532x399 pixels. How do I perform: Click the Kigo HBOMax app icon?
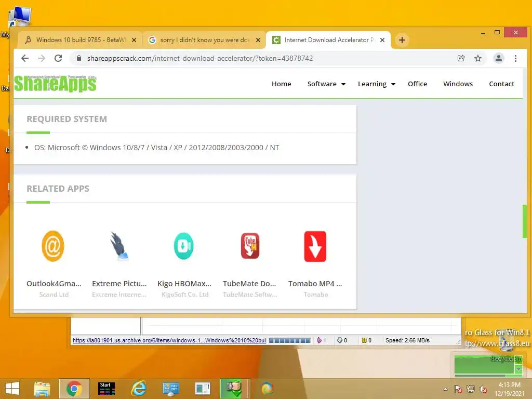[184, 246]
